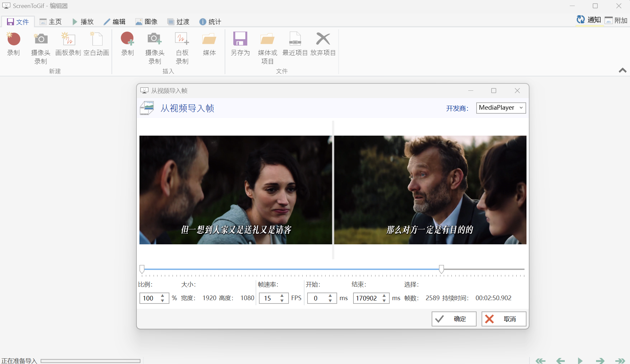Minimize the 从视频导入帧 dialog
630x364 pixels.
[x=471, y=90]
